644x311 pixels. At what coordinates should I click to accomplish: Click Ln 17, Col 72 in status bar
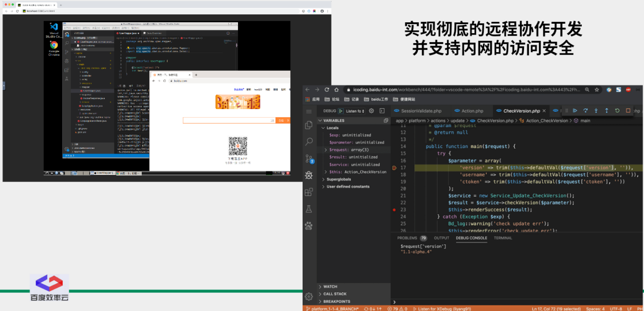[x=555, y=308]
